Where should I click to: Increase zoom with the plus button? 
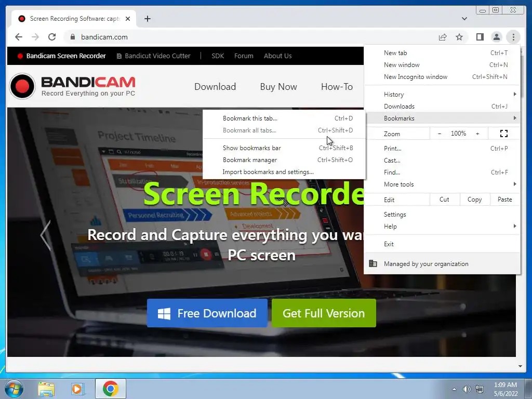477,134
